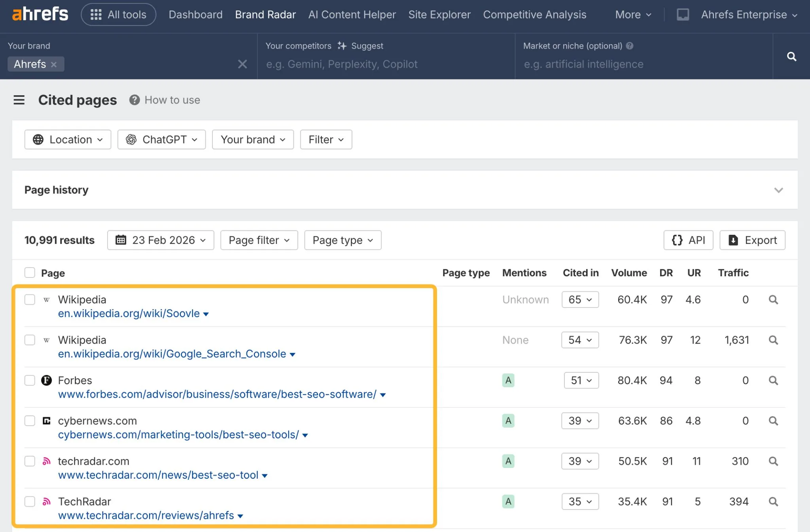Click the Wikipedia favicon on the Soovle row
The image size is (810, 532).
[46, 299]
